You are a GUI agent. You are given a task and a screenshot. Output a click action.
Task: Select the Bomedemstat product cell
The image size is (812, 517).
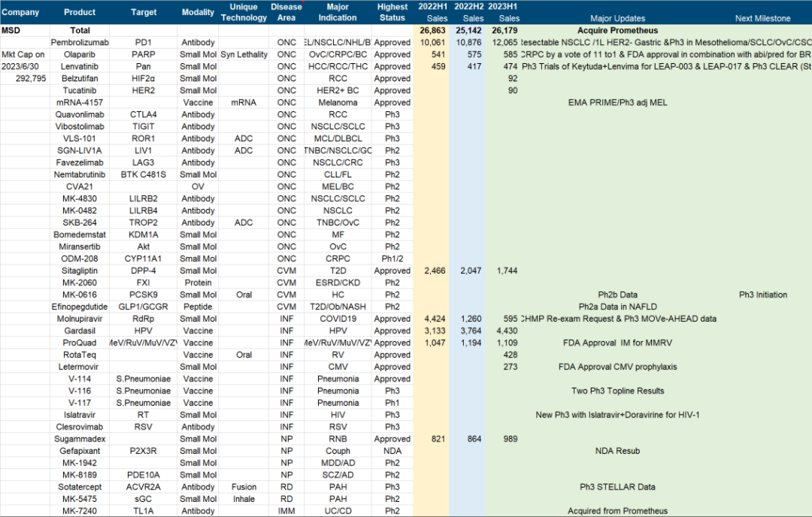(x=80, y=234)
